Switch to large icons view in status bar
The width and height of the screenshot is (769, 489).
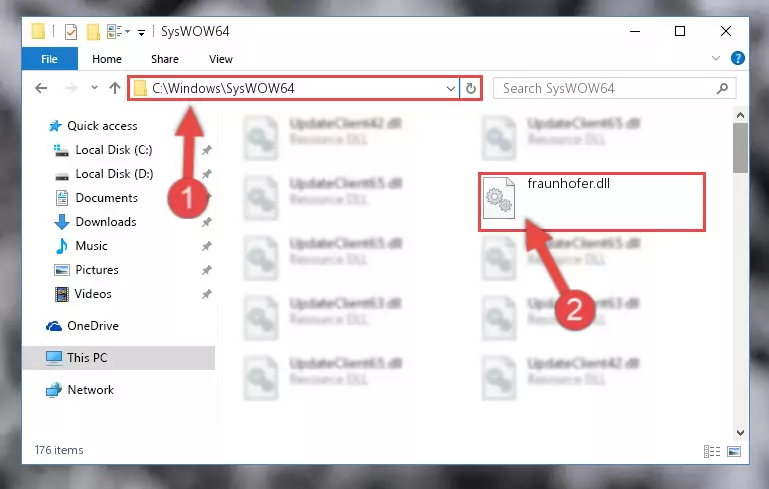734,451
